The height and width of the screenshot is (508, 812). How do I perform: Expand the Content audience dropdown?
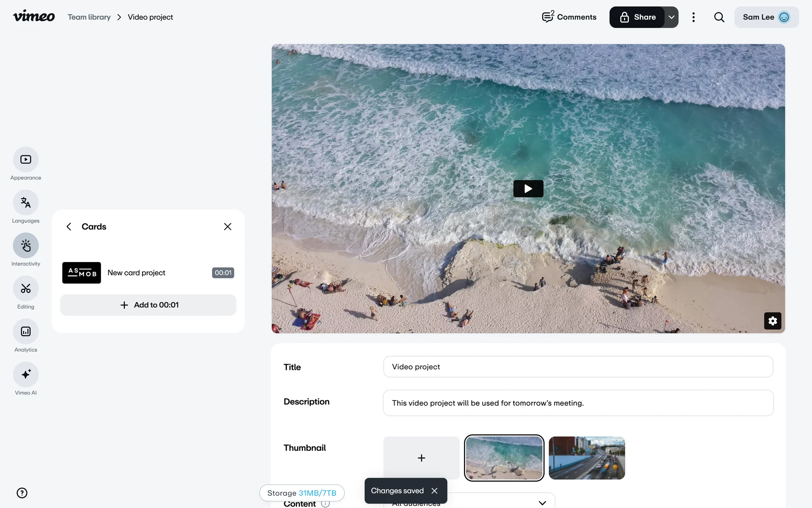[x=542, y=503]
